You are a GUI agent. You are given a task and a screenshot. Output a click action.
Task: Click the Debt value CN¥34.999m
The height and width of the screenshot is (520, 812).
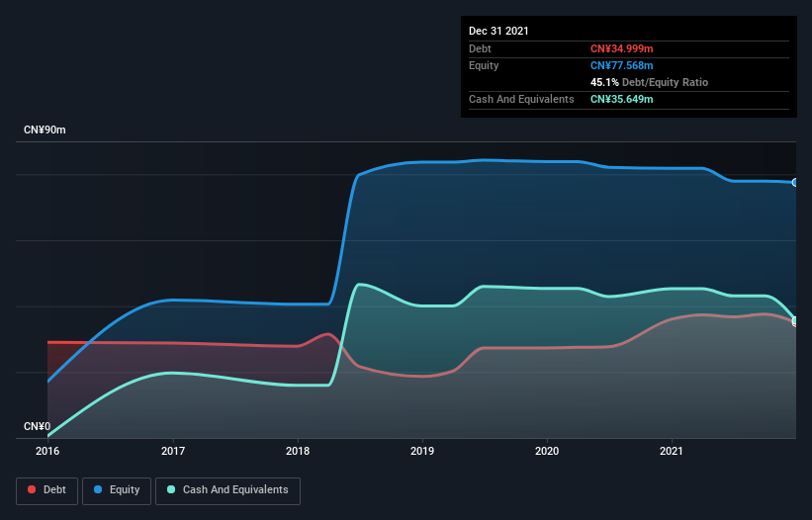click(x=621, y=48)
